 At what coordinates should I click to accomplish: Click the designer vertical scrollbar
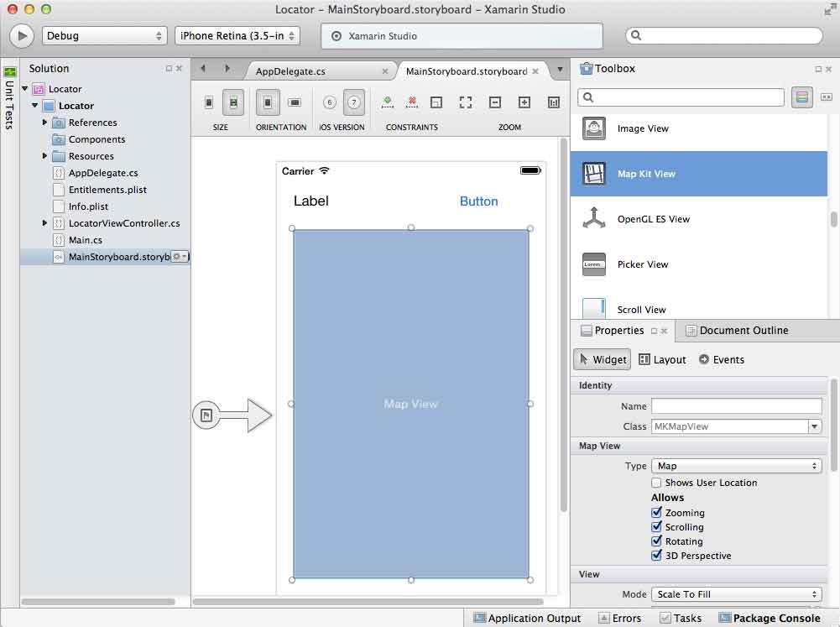pyautogui.click(x=564, y=326)
